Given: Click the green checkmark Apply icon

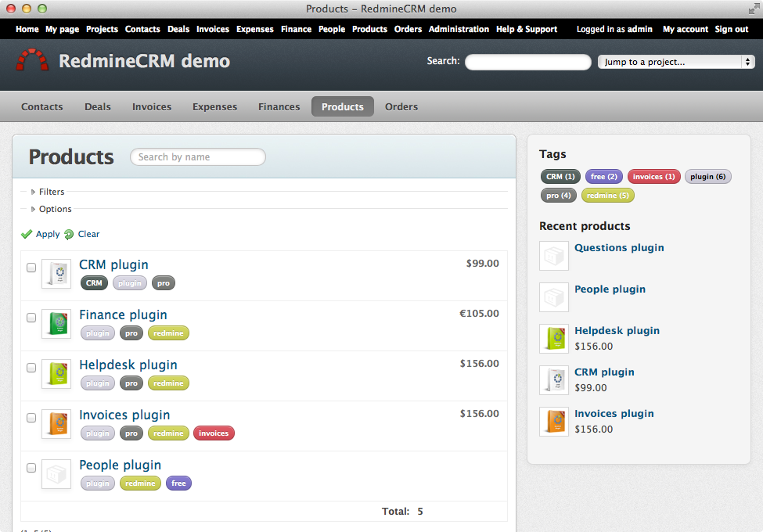Looking at the screenshot, I should click(27, 234).
